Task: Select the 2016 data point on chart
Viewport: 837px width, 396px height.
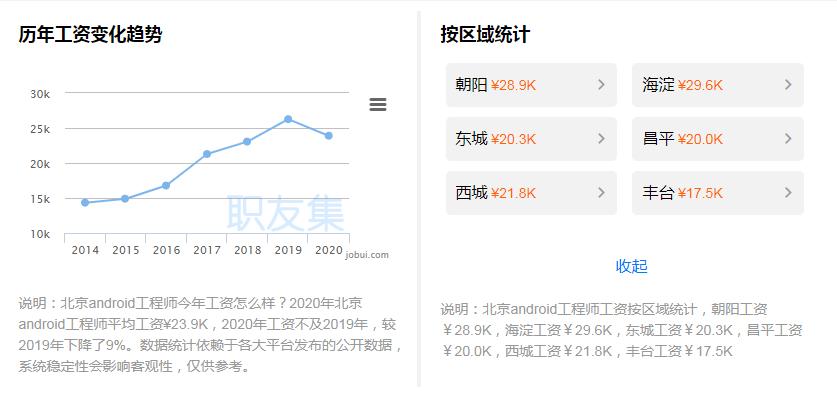Action: 166,185
